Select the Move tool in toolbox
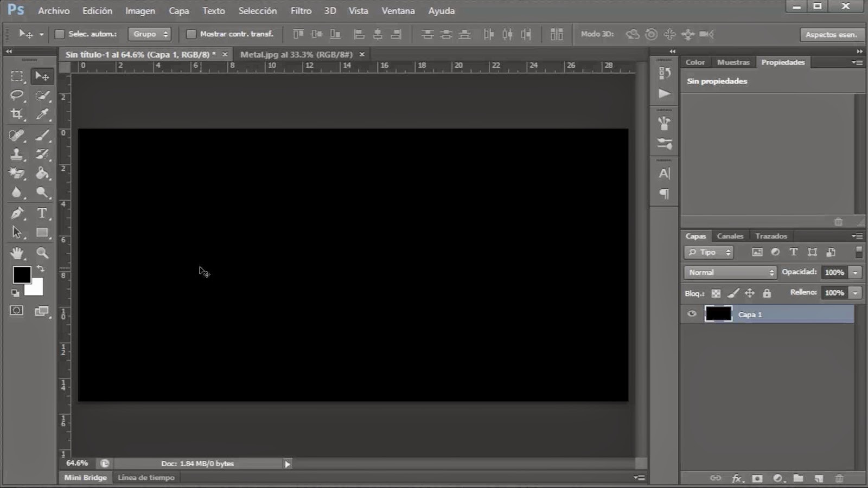 [42, 76]
